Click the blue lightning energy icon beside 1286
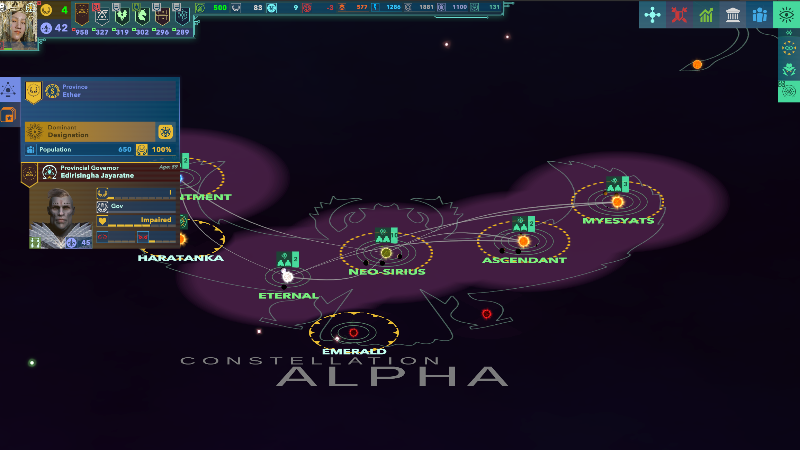 376,8
